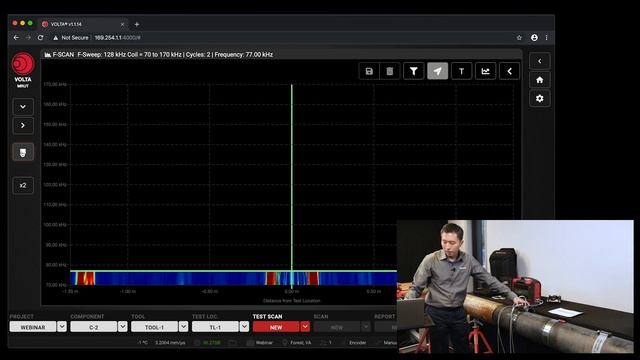Screen dimensions: 640x360
Task: Click the trash delete icon in chart toolbar
Action: (390, 71)
